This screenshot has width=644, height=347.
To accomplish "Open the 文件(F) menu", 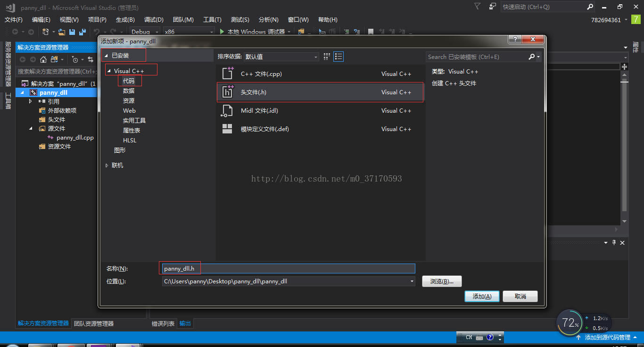I will [14, 20].
